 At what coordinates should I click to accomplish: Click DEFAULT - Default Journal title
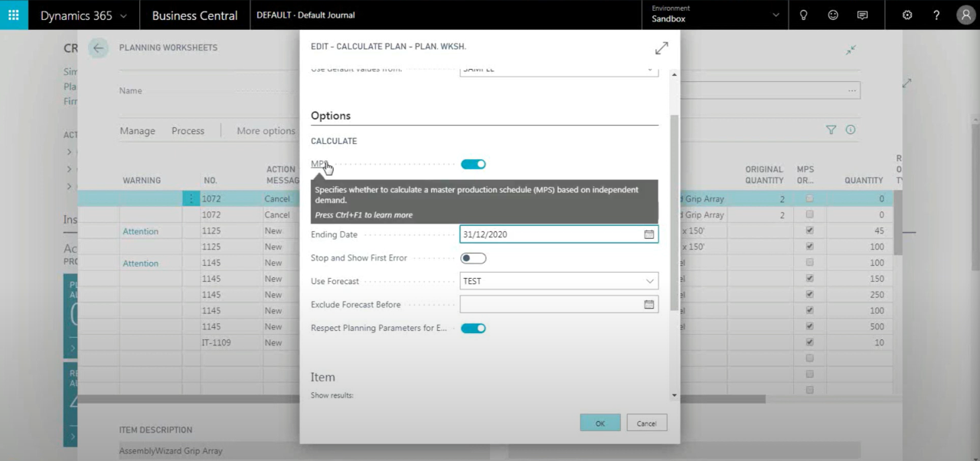pos(305,15)
